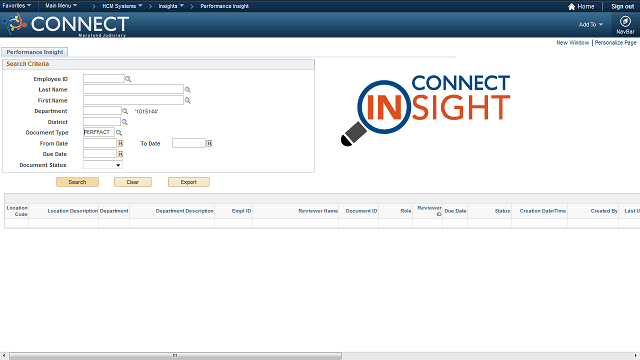The image size is (640, 360).
Task: Open the First Name lookup magnifier
Action: tap(188, 100)
